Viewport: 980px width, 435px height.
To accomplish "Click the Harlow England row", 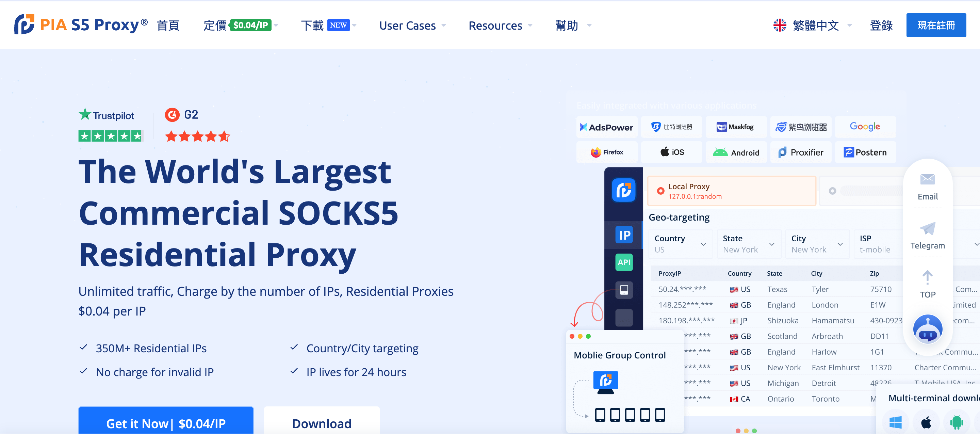I will 793,352.
